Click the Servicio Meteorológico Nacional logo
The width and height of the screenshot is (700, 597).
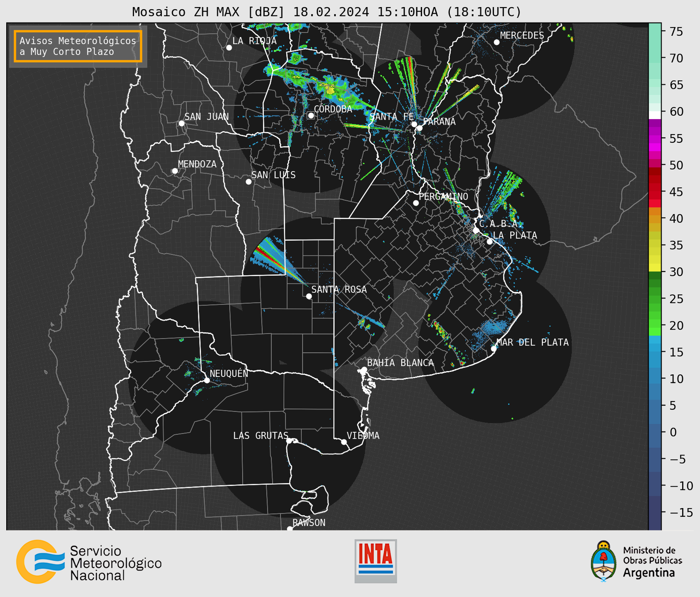click(89, 561)
